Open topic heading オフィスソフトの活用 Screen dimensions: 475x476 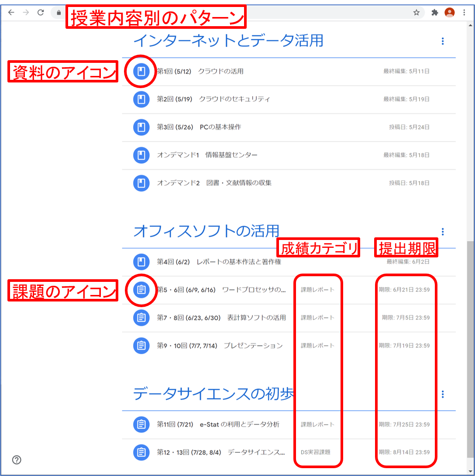click(206, 231)
